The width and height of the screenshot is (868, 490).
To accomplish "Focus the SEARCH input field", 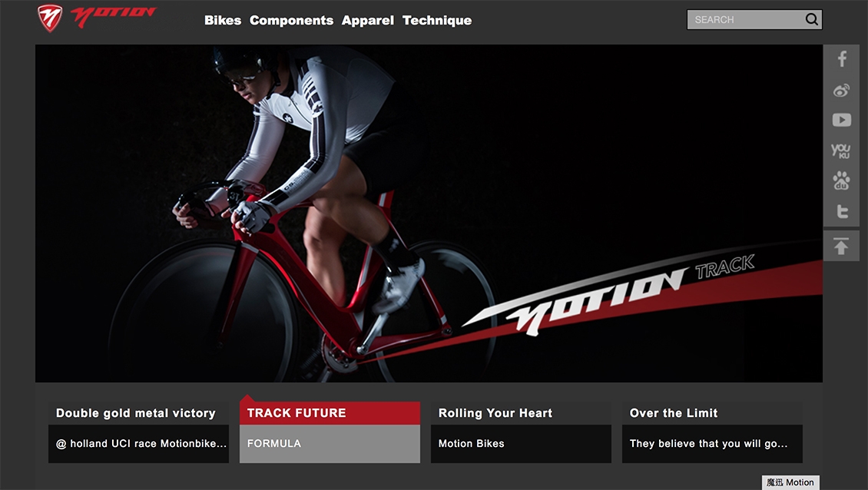I will click(x=746, y=19).
